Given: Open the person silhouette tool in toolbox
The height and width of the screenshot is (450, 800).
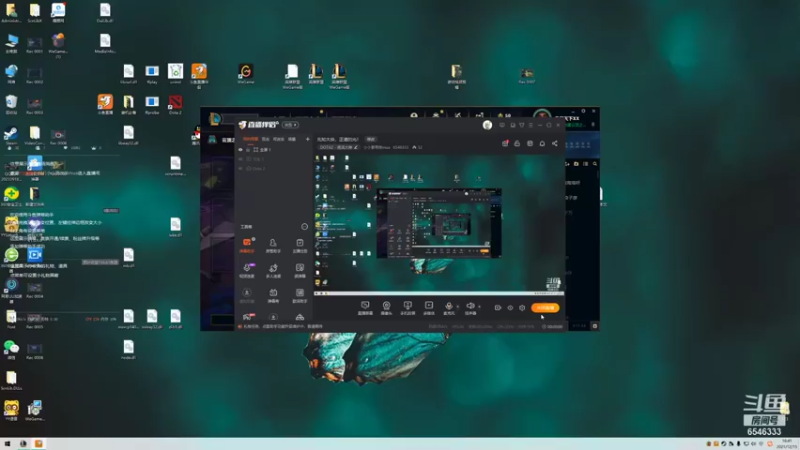Looking at the screenshot, I should click(273, 244).
